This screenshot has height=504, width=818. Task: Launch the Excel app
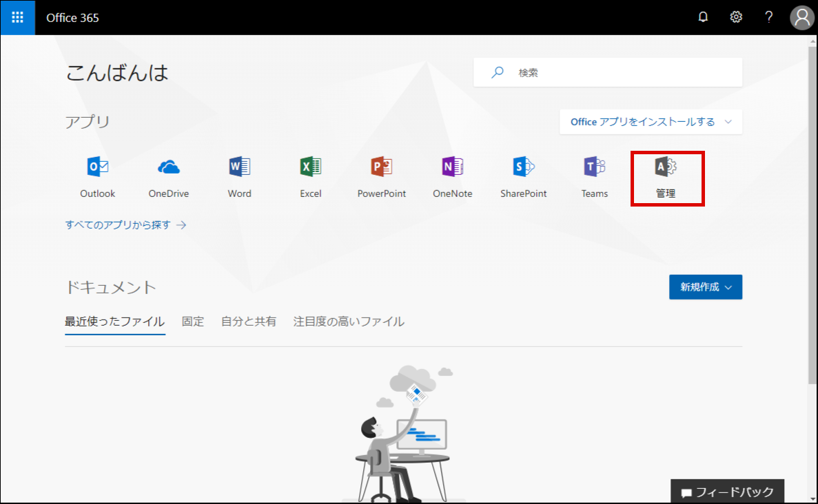[310, 177]
